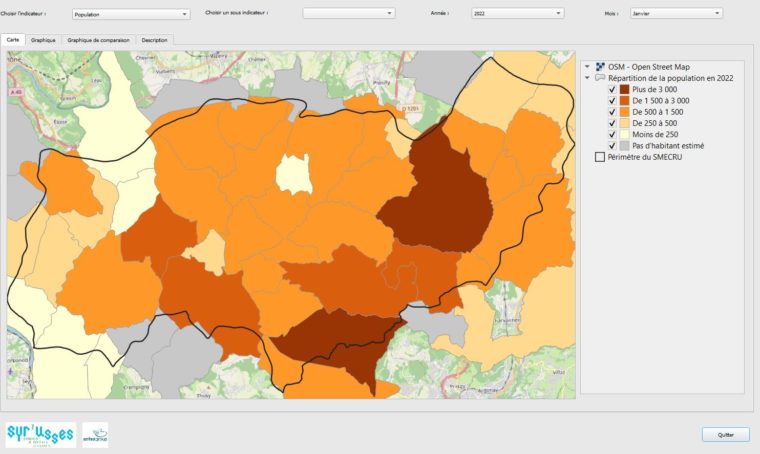Image resolution: width=760 pixels, height=454 pixels.
Task: Click the population layer group icon
Action: point(600,78)
